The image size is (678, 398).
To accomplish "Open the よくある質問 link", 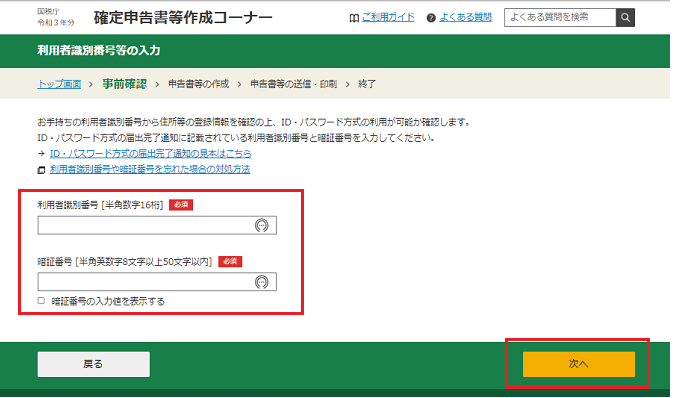I will 465,17.
